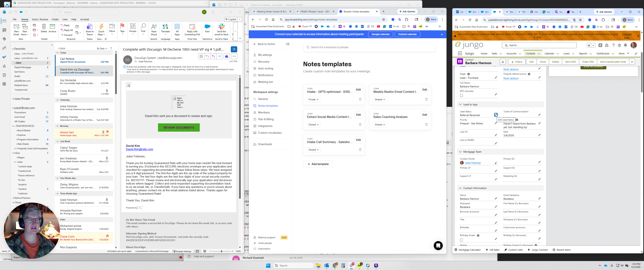The image size is (644, 270).
Task: Click the Add template button
Action: [318, 164]
